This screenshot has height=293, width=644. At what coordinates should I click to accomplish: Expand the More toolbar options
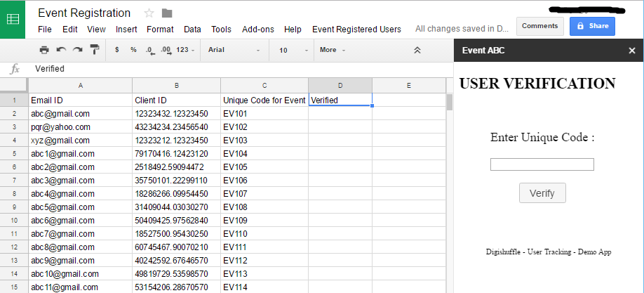point(333,50)
